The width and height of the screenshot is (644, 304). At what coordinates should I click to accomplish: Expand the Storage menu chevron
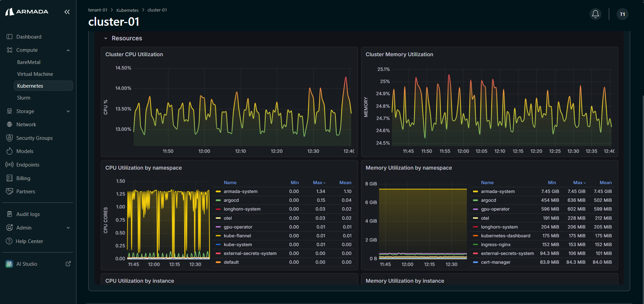pyautogui.click(x=68, y=111)
